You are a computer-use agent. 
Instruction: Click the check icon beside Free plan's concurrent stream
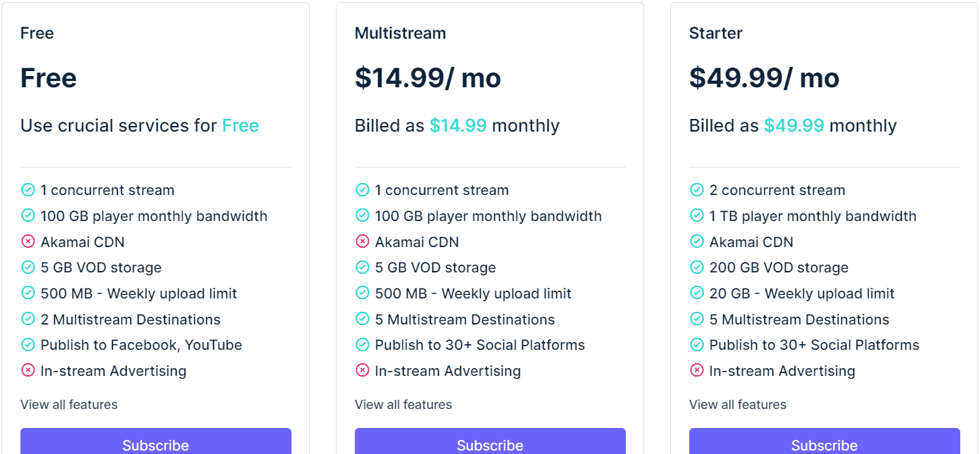pyautogui.click(x=28, y=189)
